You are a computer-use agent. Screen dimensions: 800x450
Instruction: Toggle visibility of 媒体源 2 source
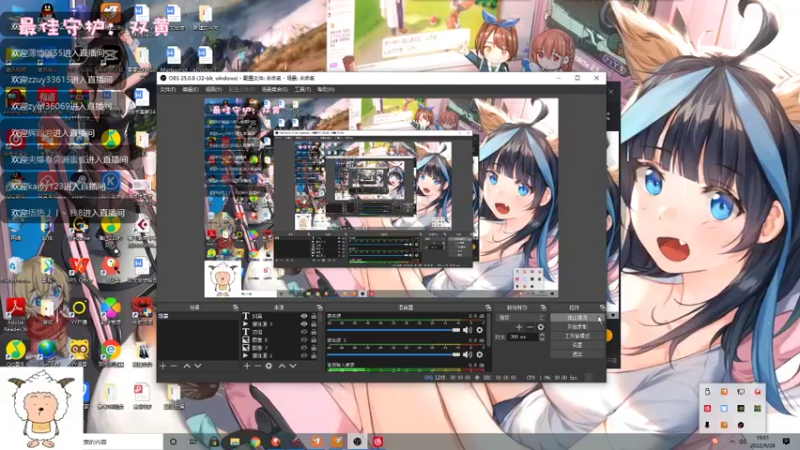[304, 356]
